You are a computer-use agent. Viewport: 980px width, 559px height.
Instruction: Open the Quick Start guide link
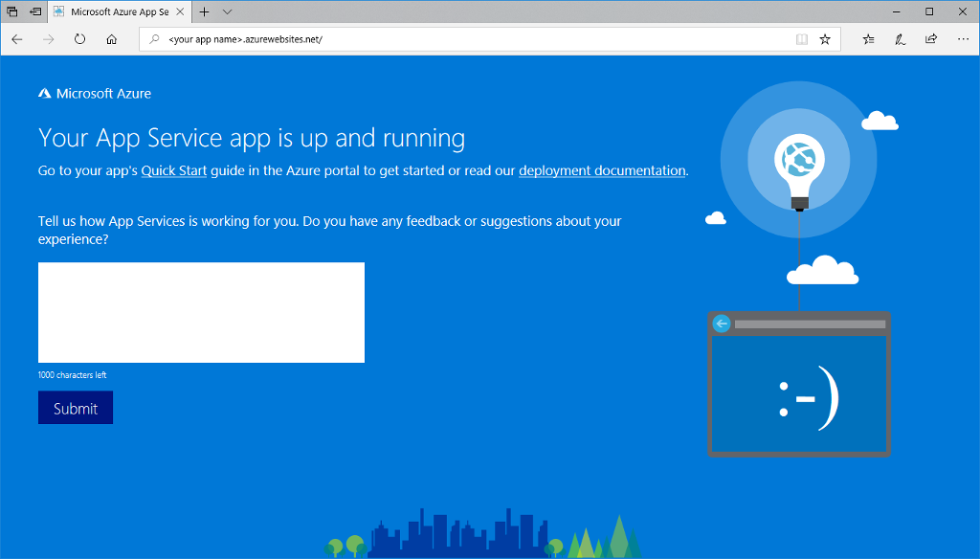[174, 171]
